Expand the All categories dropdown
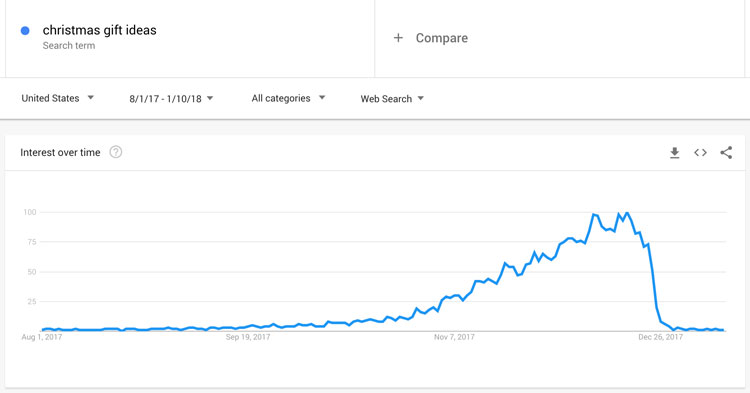Screen dimensions: 750x393 [x=288, y=98]
